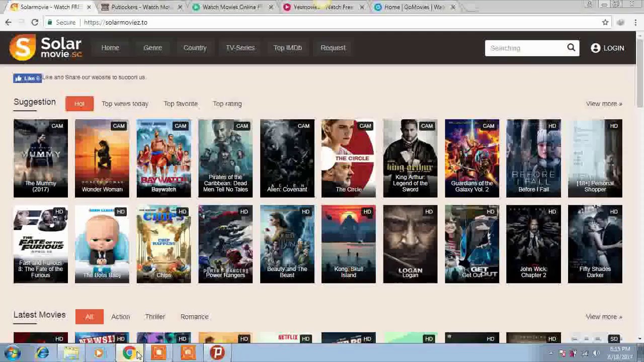Open King Arthur Legend of Sword poster

[410, 158]
